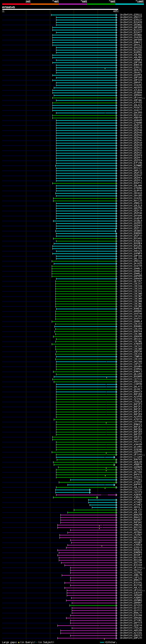Select the UniRef100_Q84K65 label
The image size is (146, 644).
pyautogui.click(x=131, y=120)
